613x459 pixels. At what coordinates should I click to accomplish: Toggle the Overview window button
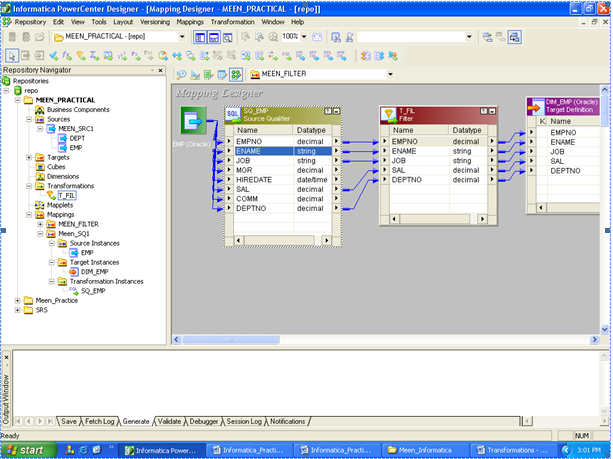pos(228,37)
